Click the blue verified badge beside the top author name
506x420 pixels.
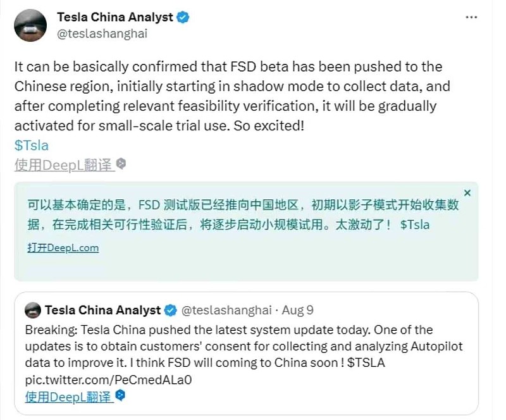pyautogui.click(x=183, y=17)
